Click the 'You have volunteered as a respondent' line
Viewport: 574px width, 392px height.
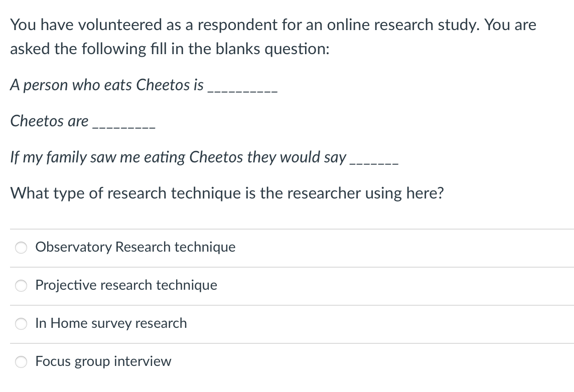point(273,25)
